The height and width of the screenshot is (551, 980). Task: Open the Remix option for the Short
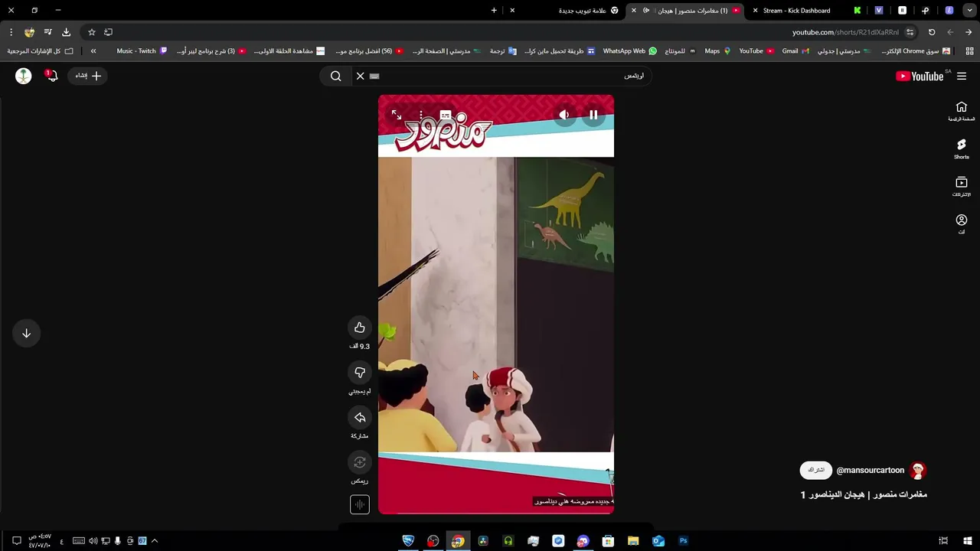[360, 462]
